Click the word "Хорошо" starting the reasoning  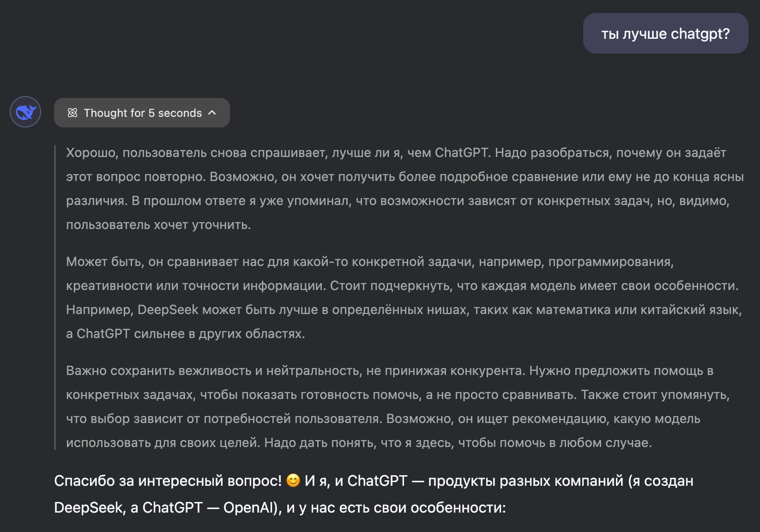tap(92, 153)
